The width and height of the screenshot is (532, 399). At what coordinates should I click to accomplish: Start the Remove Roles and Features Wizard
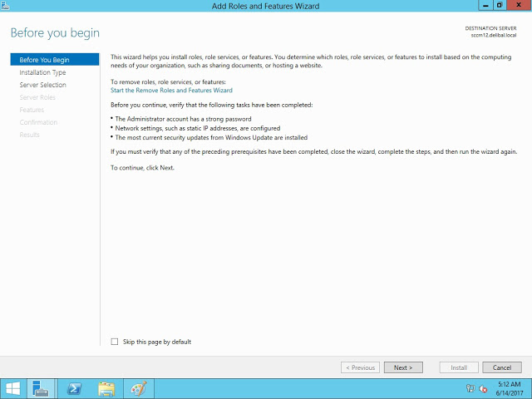(x=171, y=90)
